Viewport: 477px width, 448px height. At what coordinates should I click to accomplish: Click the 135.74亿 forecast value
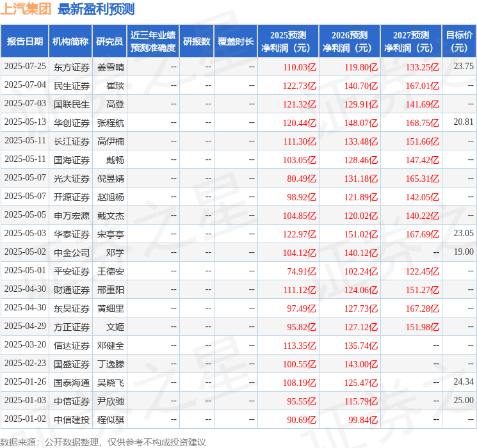(361, 346)
